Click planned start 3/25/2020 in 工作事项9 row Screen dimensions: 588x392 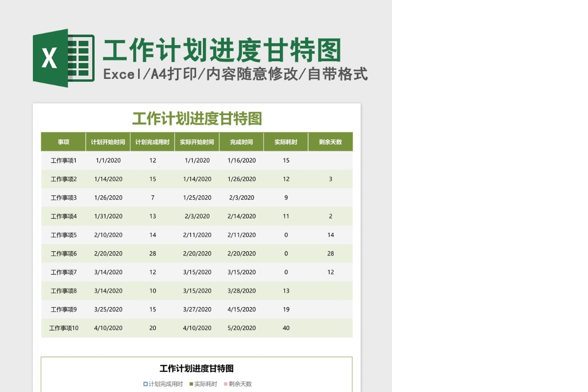[108, 309]
